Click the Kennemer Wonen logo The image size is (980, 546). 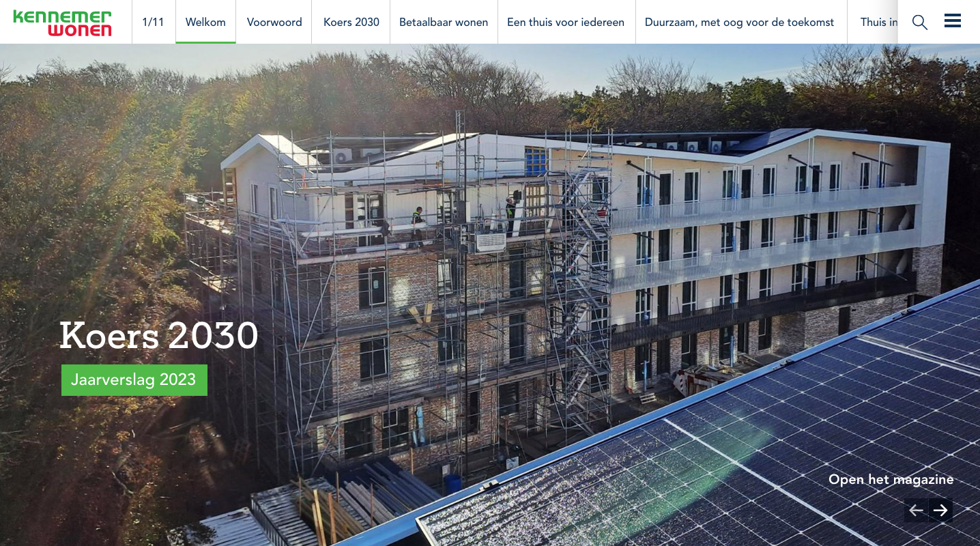tap(62, 22)
